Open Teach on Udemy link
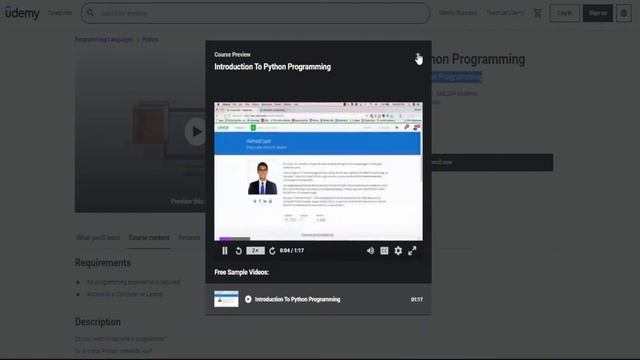This screenshot has height=360, width=640. [x=505, y=13]
